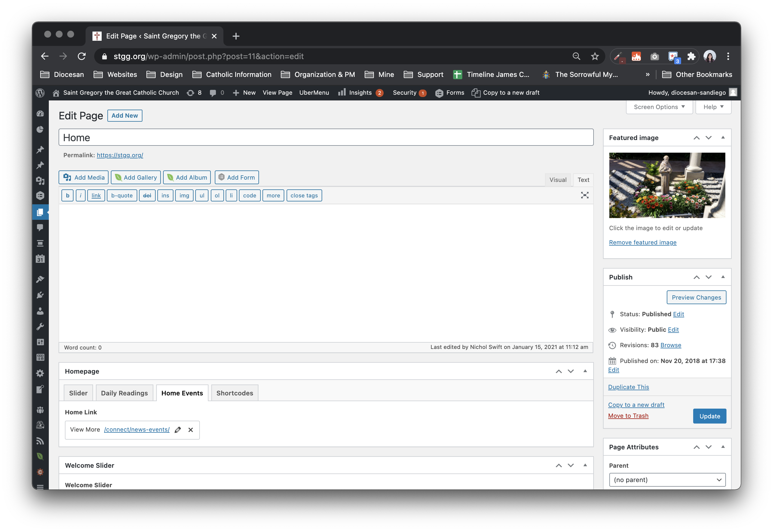Select the Daily Readings tab

point(124,393)
